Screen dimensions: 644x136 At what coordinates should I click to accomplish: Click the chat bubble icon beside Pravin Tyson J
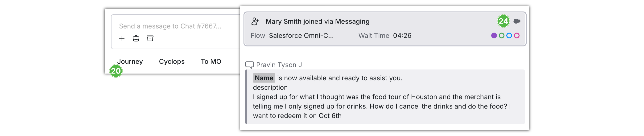click(249, 65)
